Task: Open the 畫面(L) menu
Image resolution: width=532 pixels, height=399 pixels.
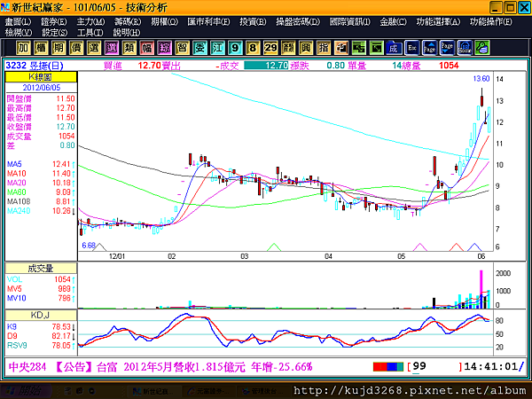Action: tap(18, 22)
